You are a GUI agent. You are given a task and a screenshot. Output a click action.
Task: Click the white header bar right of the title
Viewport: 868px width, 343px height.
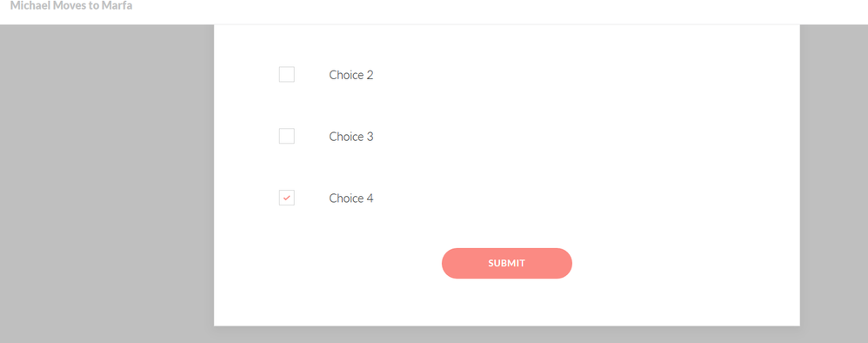tap(498, 11)
